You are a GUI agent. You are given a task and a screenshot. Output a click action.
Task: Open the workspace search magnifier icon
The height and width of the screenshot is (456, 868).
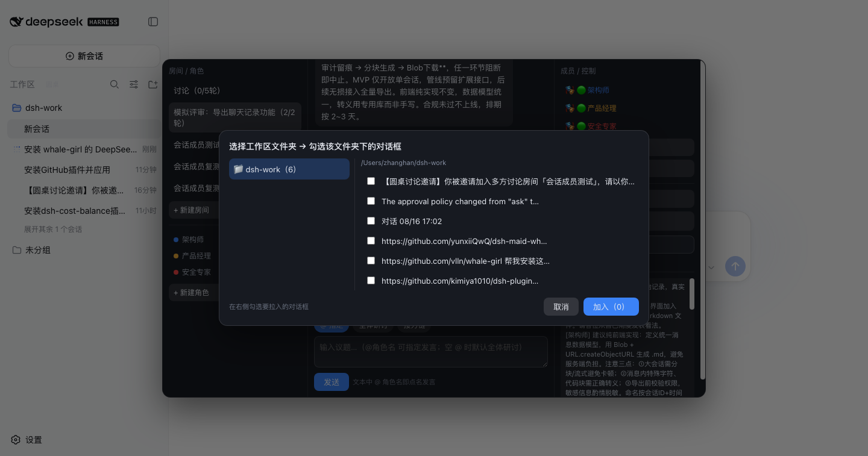(x=114, y=84)
